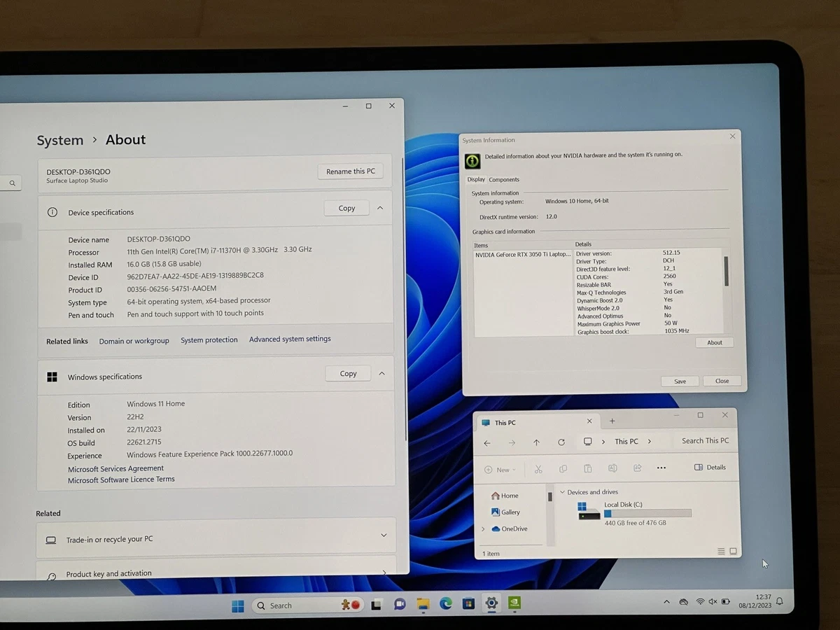
Task: Open Microsoft Software Licence Terms link
Action: (121, 479)
